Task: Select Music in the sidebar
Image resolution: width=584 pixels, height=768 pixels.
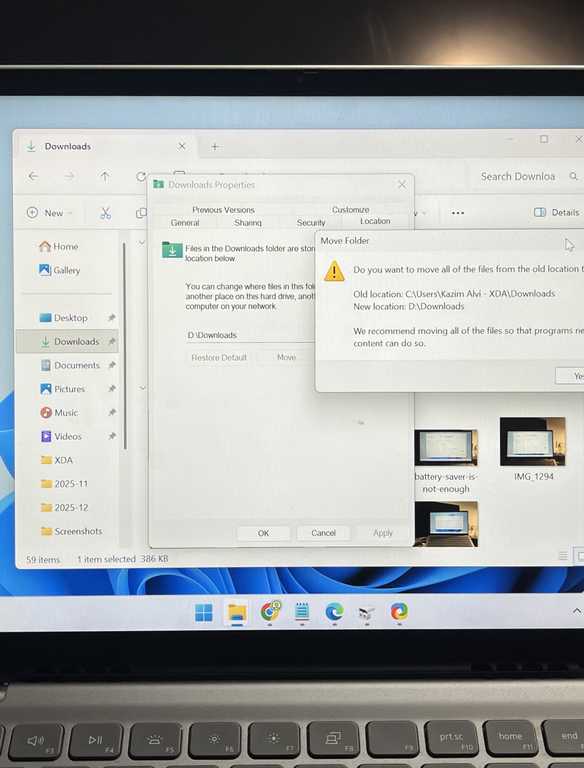Action: [x=59, y=412]
